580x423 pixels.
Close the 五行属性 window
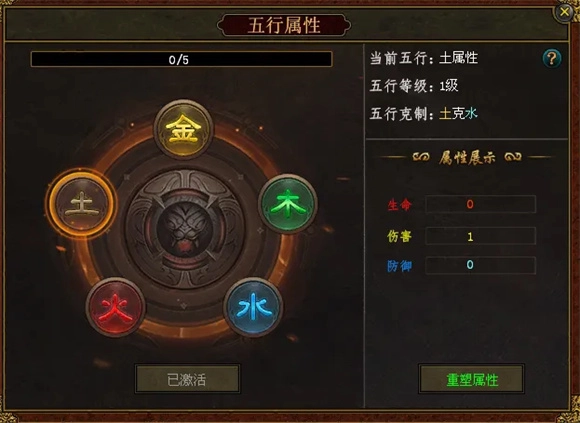pos(564,12)
